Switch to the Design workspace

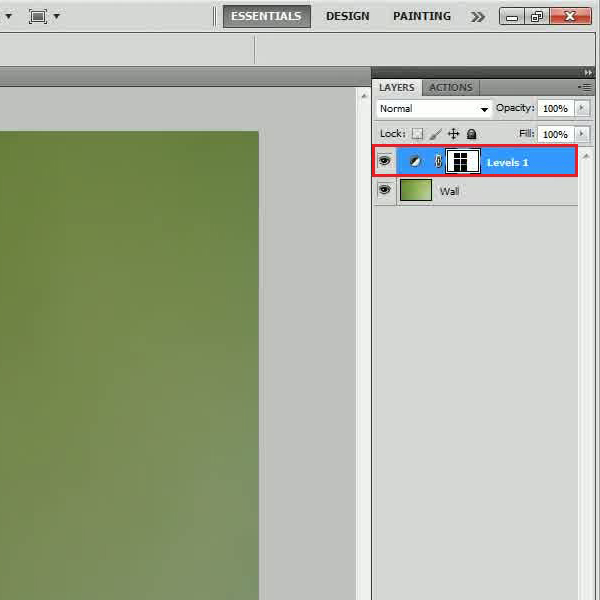coord(347,16)
